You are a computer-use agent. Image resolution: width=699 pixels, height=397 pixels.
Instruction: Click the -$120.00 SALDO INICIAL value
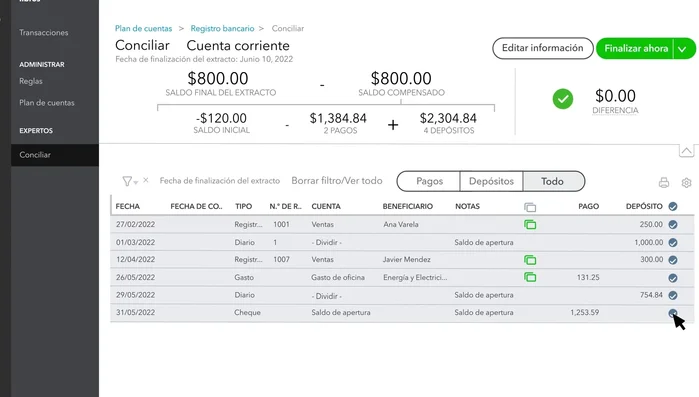[x=221, y=123]
